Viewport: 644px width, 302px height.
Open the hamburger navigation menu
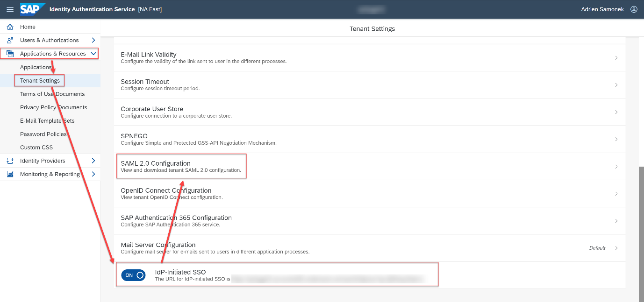tap(10, 9)
